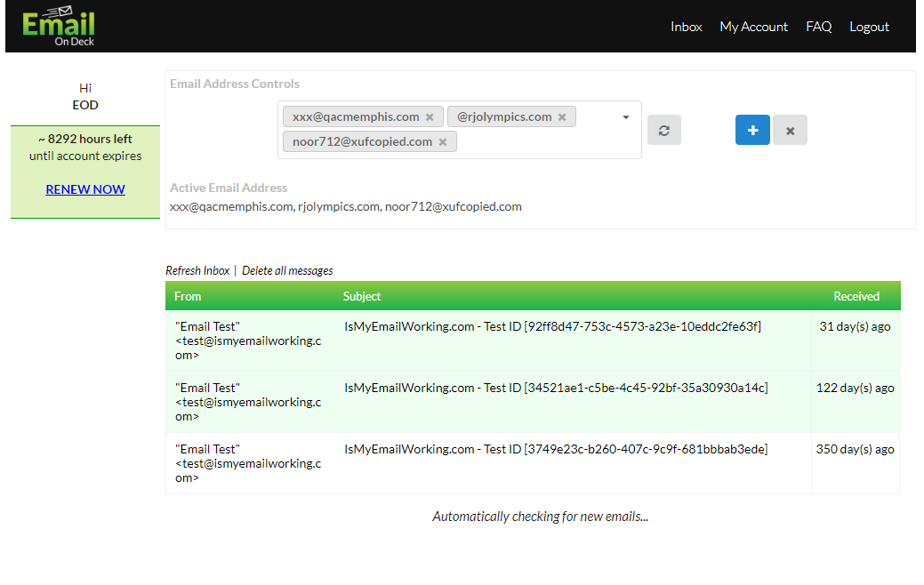This screenshot has width=924, height=585.
Task: Open the email received 350 days ago
Action: pos(555,450)
